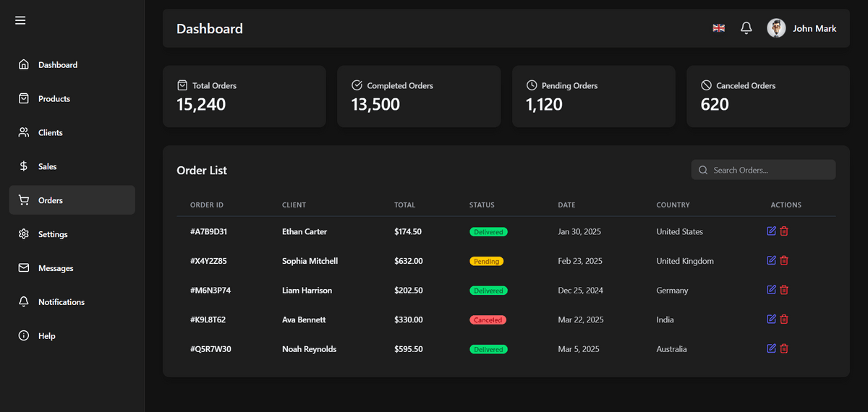Viewport: 868px width, 412px height.
Task: Click the notification bell icon in header
Action: point(746,28)
